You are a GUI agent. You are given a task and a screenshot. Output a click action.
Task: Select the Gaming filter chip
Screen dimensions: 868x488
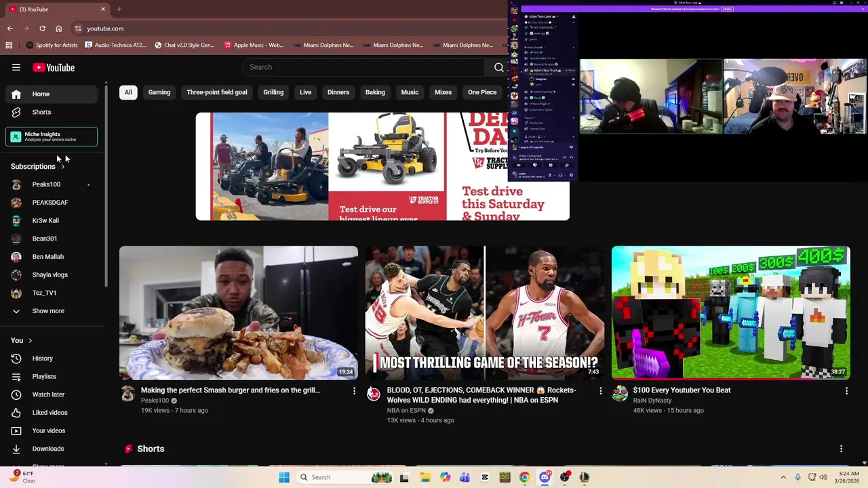[159, 92]
